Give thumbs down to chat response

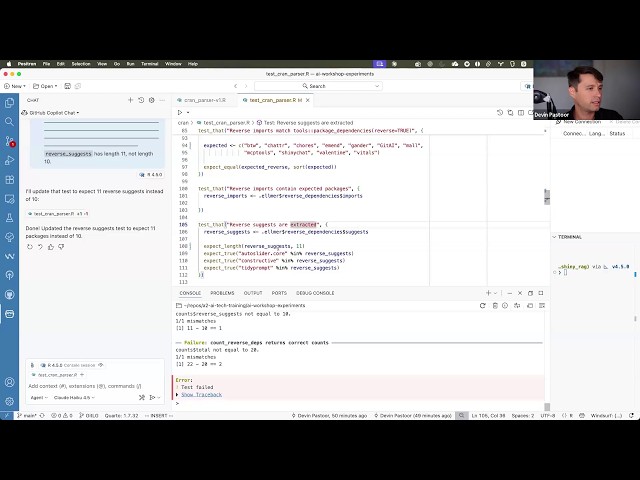click(x=61, y=247)
